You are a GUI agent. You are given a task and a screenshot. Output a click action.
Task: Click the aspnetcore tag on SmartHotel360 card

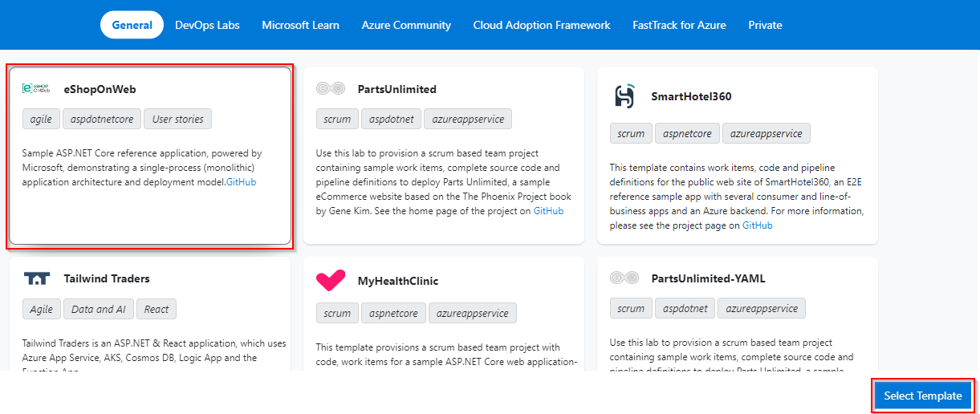[x=687, y=133]
